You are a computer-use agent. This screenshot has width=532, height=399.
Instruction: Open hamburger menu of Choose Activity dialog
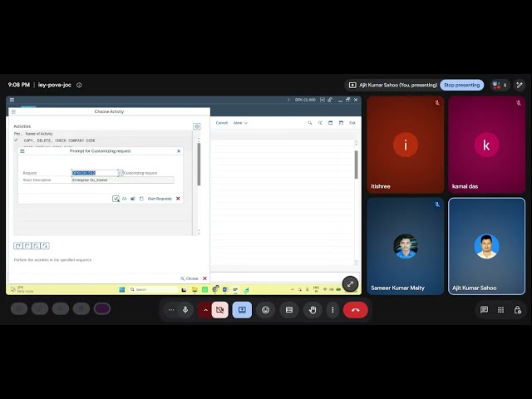pos(13,111)
